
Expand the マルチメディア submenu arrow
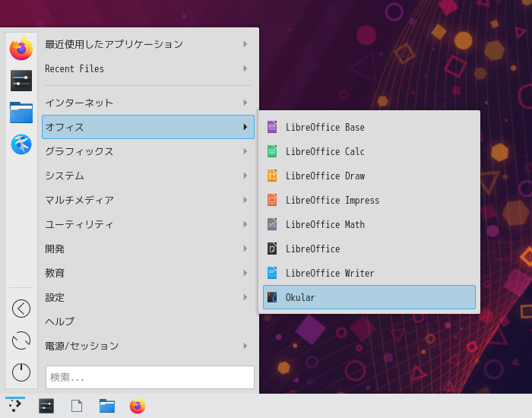coord(245,200)
